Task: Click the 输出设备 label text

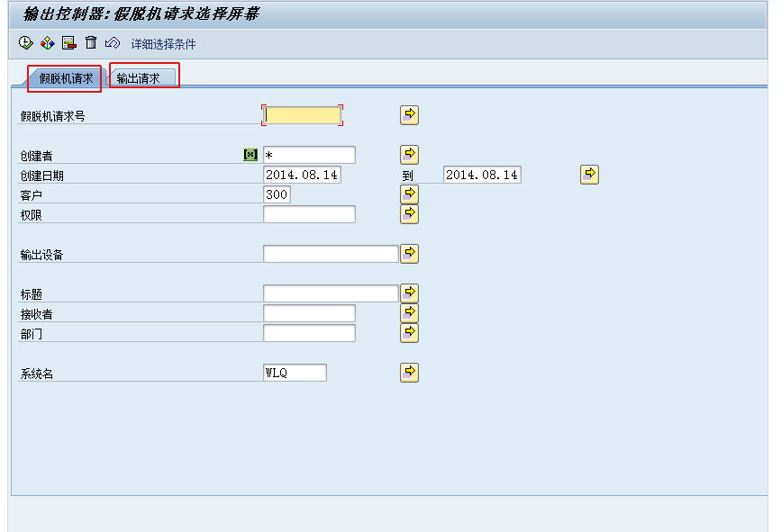Action: coord(41,256)
